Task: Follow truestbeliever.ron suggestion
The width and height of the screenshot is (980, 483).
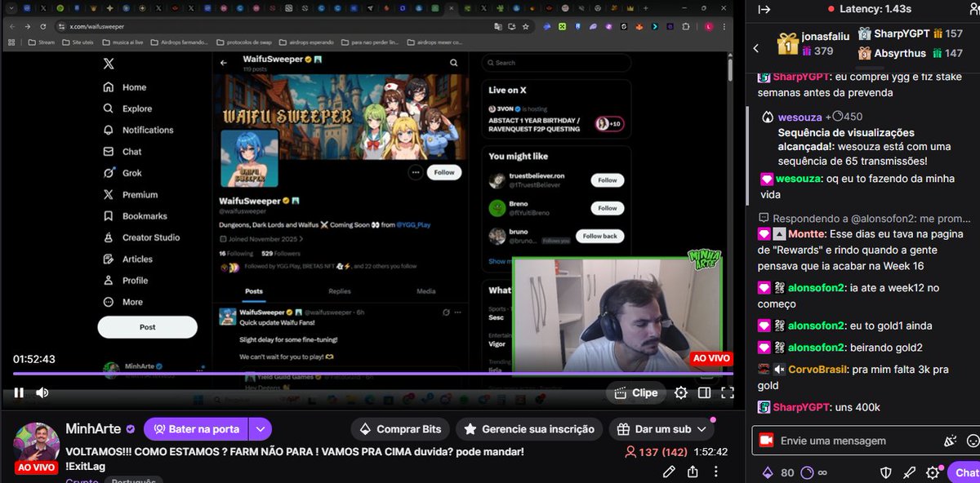Action: click(x=608, y=180)
